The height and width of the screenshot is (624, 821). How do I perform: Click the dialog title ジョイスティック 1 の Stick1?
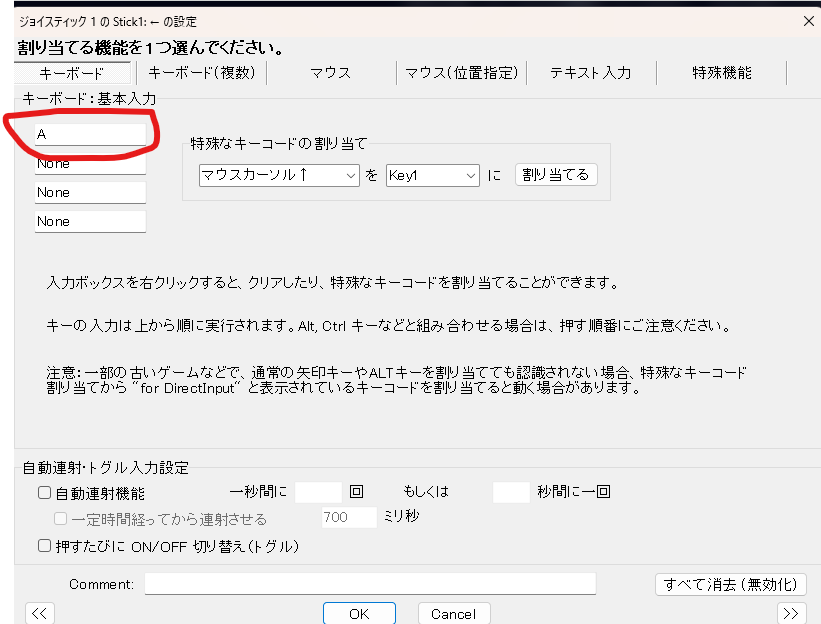coord(108,22)
